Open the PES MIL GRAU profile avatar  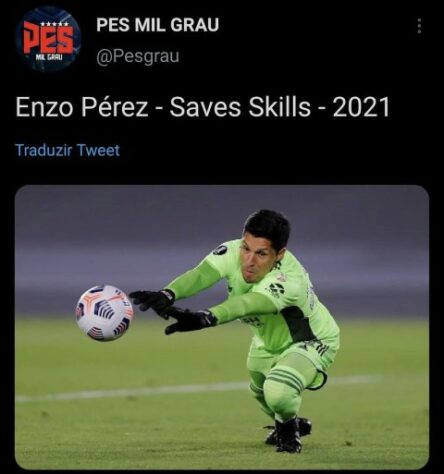click(48, 39)
